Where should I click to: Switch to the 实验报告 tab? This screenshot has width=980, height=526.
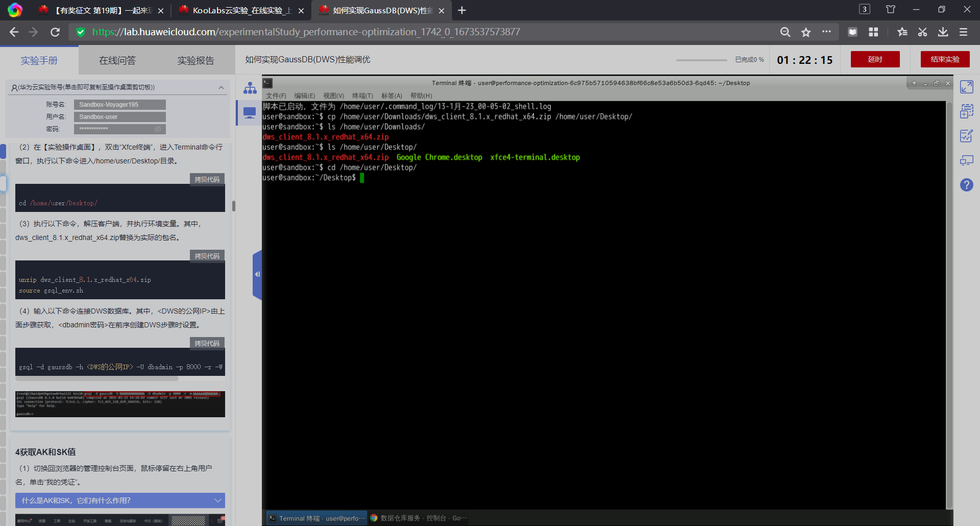point(196,60)
